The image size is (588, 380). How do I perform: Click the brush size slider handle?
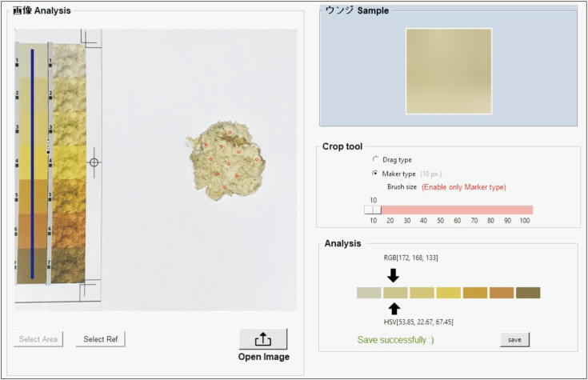click(x=373, y=210)
